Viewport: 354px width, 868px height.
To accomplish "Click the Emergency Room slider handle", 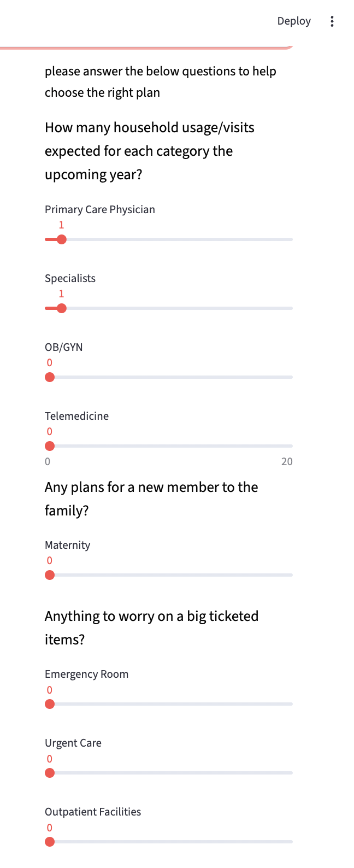I will tap(50, 704).
